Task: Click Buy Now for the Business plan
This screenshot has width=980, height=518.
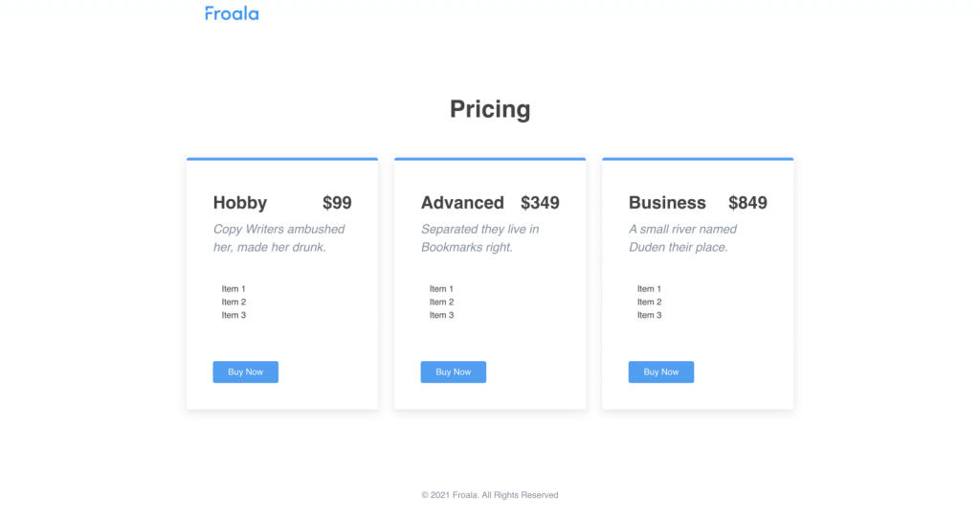Action: (661, 372)
